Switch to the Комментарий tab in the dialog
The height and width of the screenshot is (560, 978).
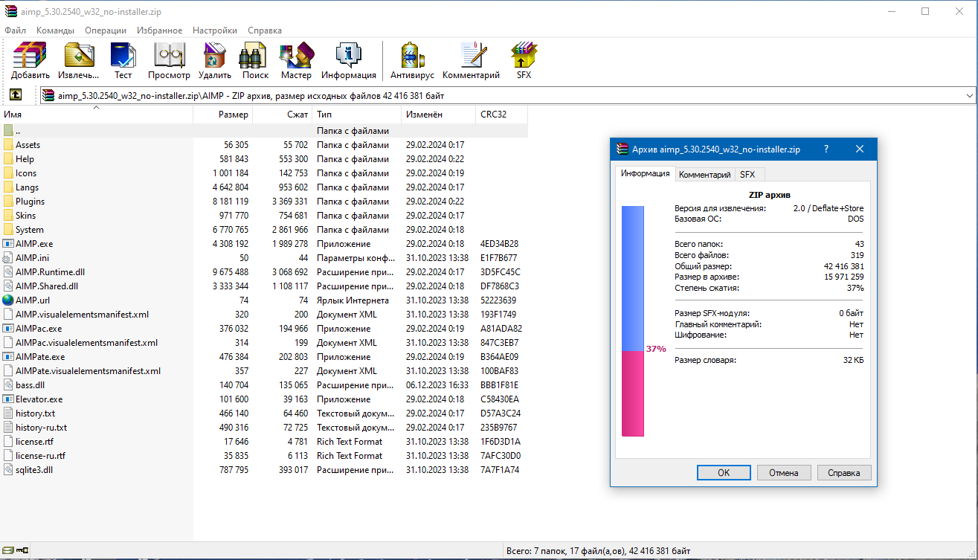tap(704, 175)
